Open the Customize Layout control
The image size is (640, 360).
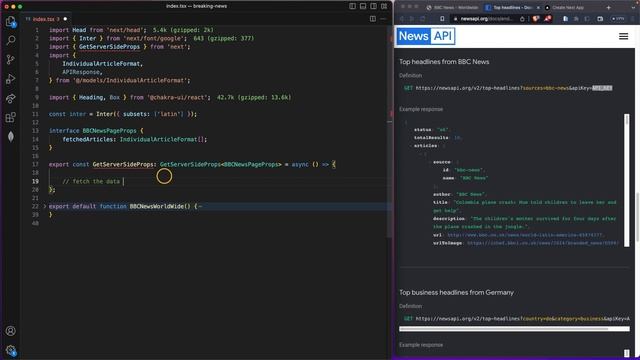coord(384,6)
